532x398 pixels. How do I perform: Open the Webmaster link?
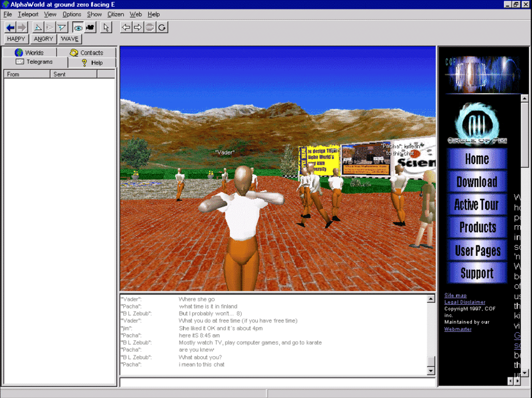click(458, 329)
